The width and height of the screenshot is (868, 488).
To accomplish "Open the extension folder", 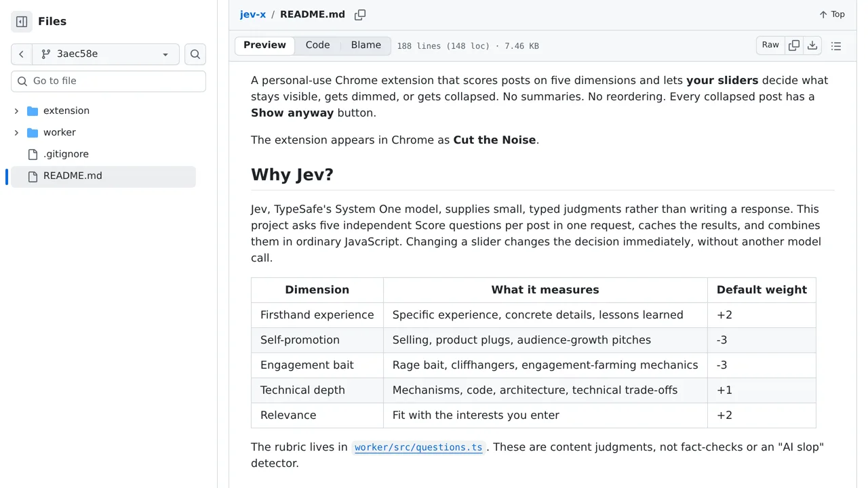I will click(x=66, y=111).
